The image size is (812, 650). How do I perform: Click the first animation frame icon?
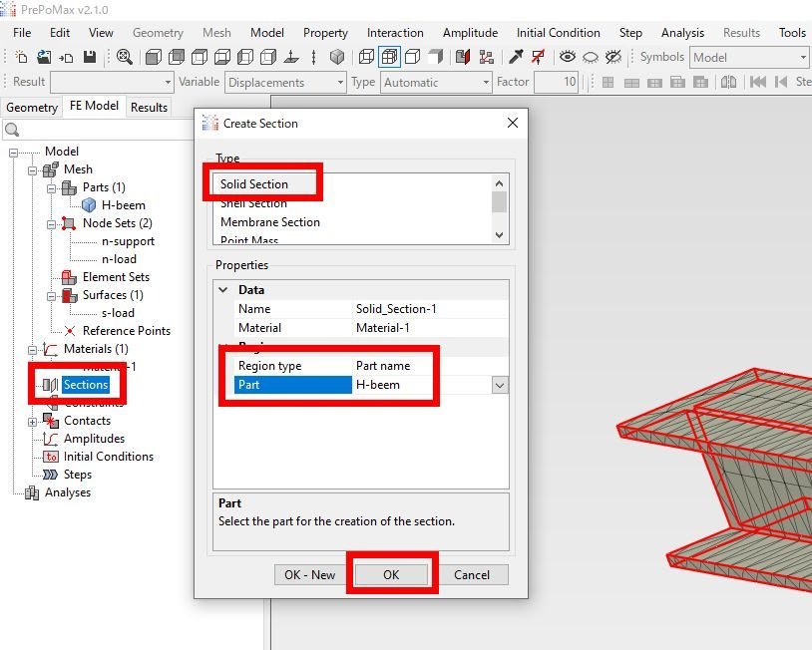pos(757,82)
